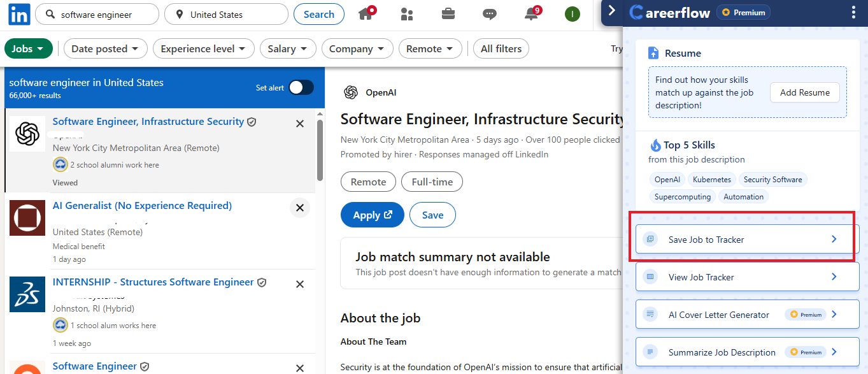868x374 pixels.
Task: Expand Summarize Job Description chevron
Action: tap(834, 352)
